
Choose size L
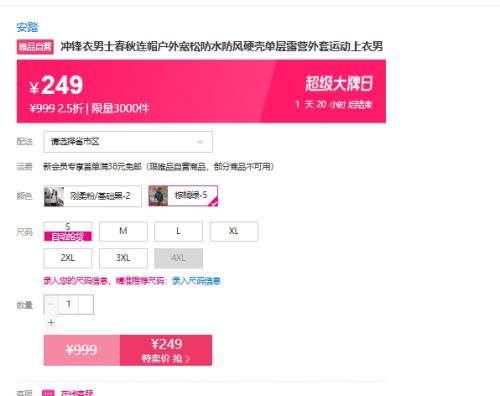point(178,231)
